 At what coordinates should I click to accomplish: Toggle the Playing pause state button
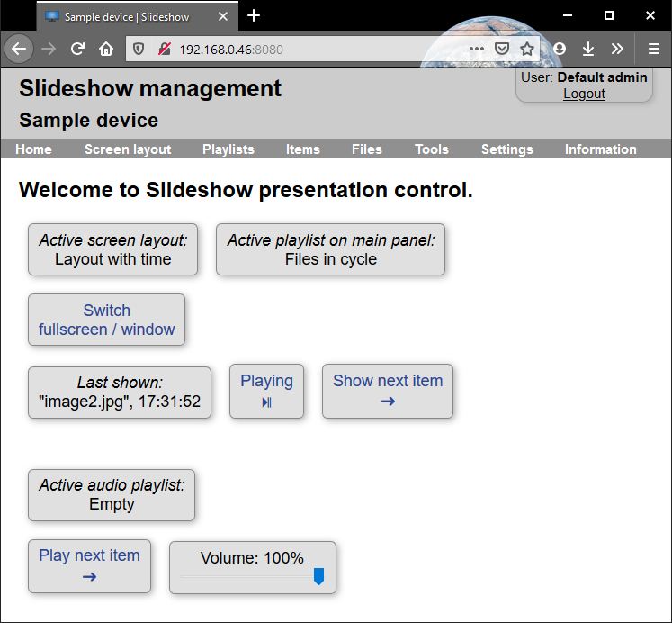[266, 392]
